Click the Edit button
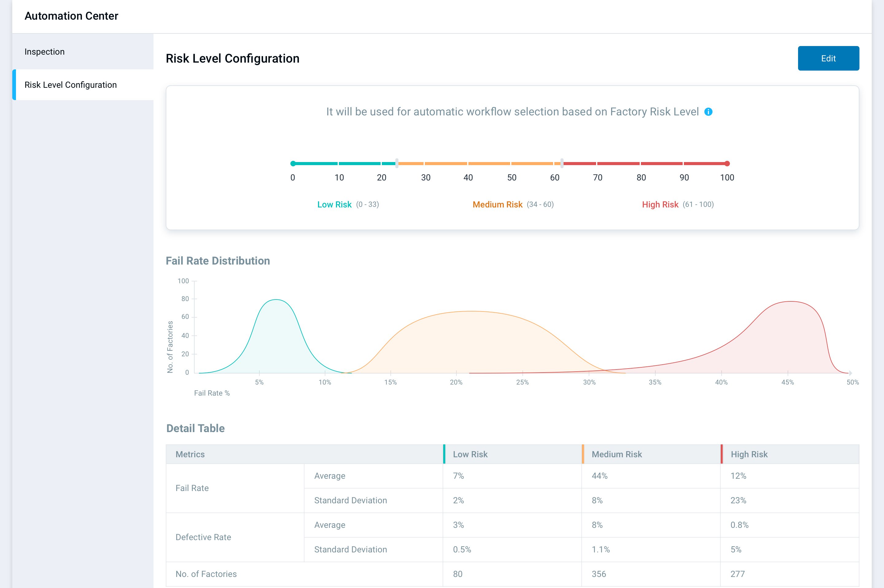884x588 pixels. [x=828, y=58]
